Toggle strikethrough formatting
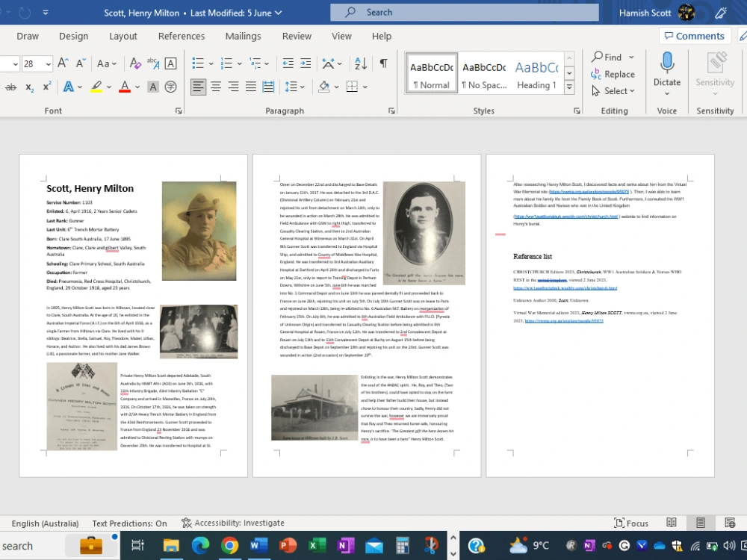The height and width of the screenshot is (560, 747). pos(10,87)
